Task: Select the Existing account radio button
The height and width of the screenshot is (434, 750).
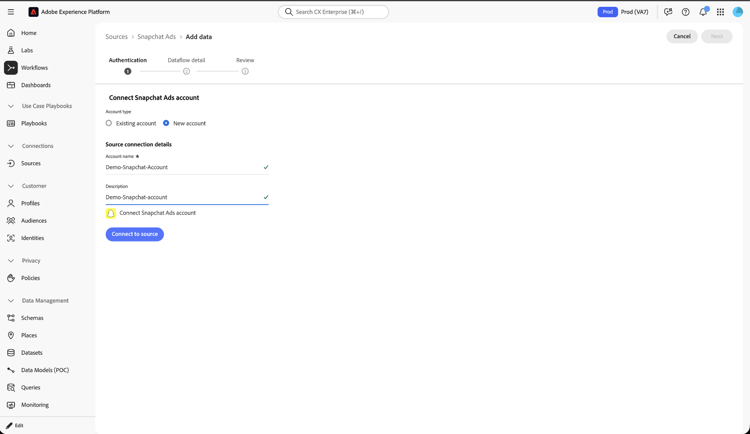Action: click(109, 123)
